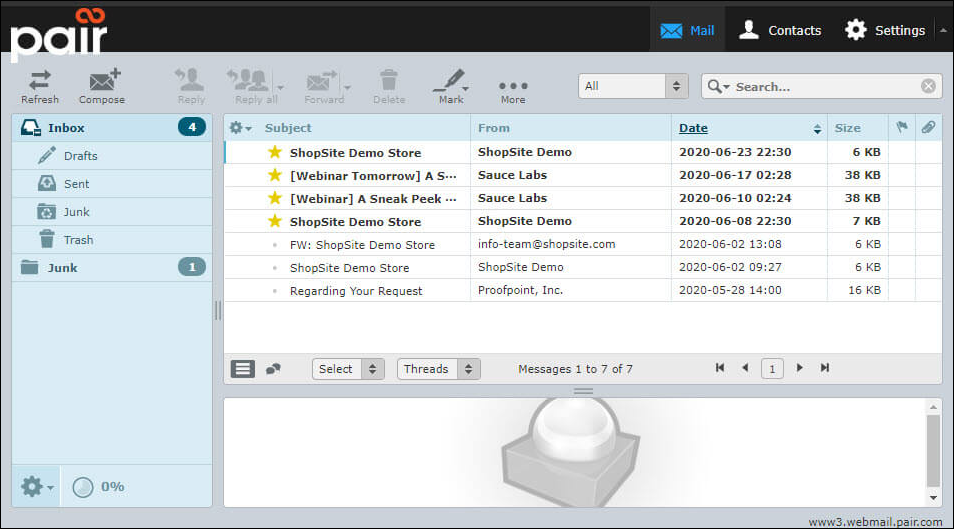This screenshot has height=529, width=954.
Task: Click the 0% quota indicator
Action: (x=99, y=487)
